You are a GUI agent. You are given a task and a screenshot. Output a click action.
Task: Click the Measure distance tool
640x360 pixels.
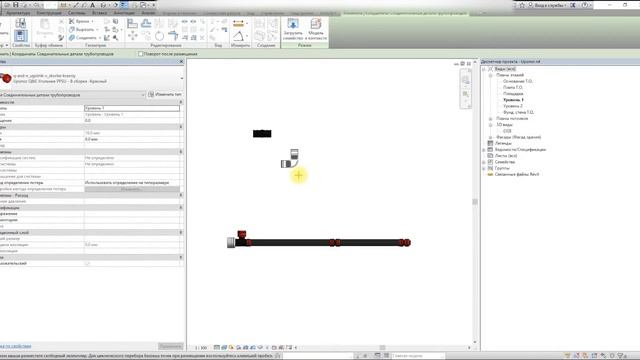click(x=238, y=24)
